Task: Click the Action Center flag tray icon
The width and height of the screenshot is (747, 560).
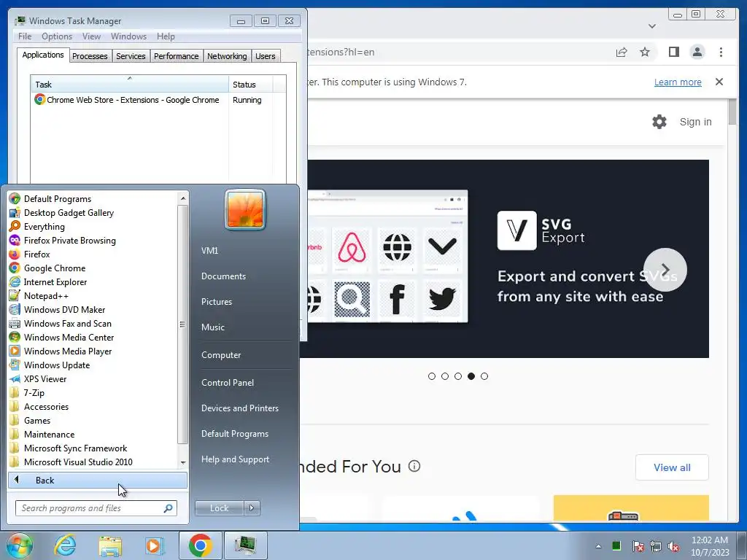Action: [x=638, y=546]
